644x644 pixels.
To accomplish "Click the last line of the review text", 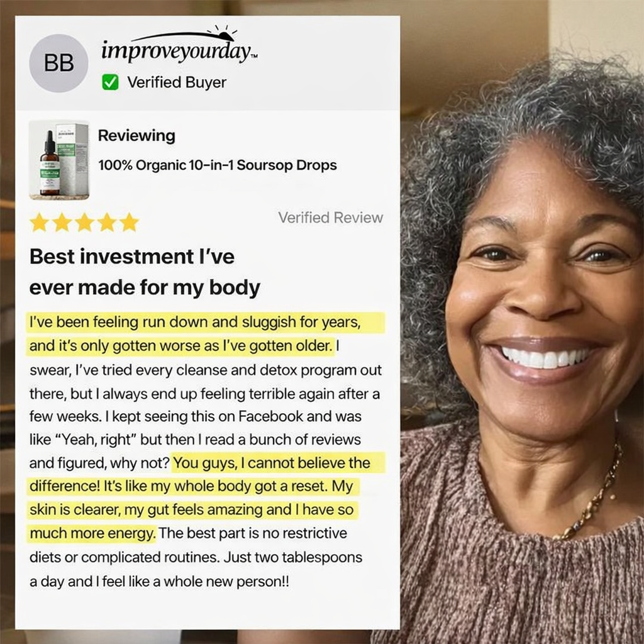I will point(159,582).
